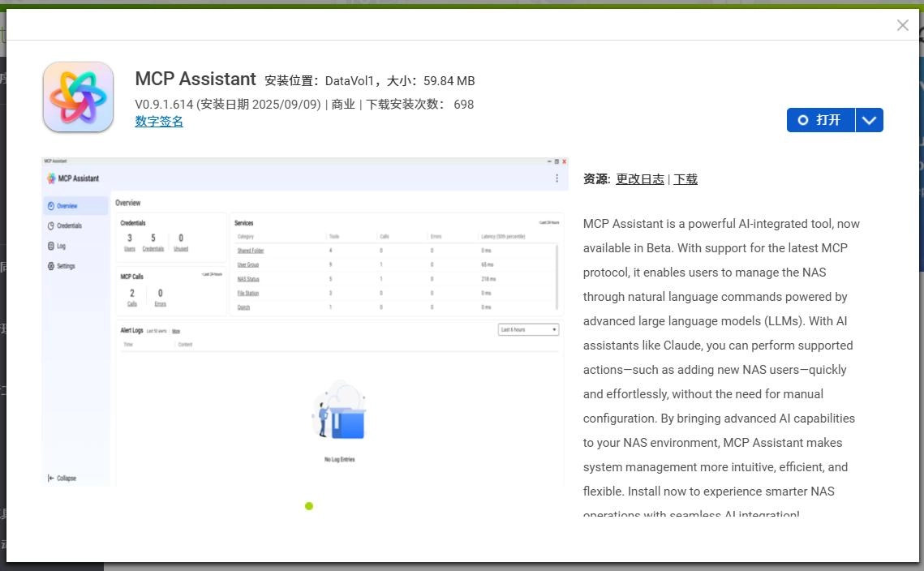Open the 更改日志 changelog link

click(639, 179)
